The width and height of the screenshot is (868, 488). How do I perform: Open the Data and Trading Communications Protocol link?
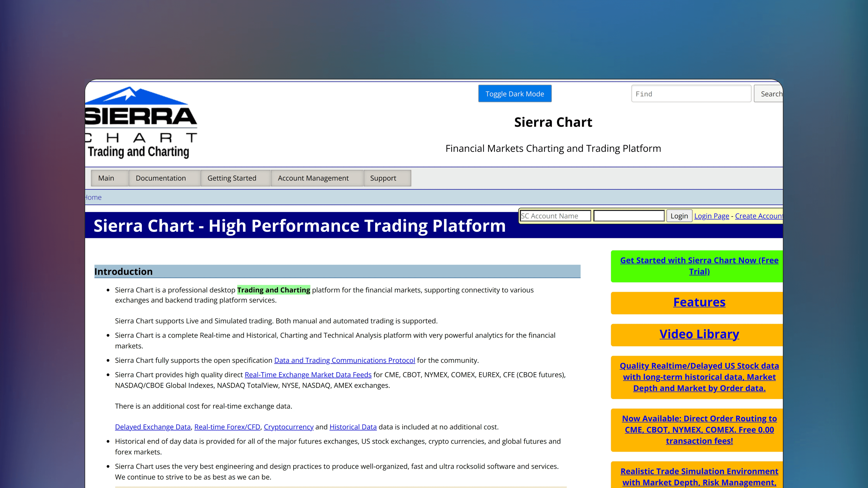344,360
